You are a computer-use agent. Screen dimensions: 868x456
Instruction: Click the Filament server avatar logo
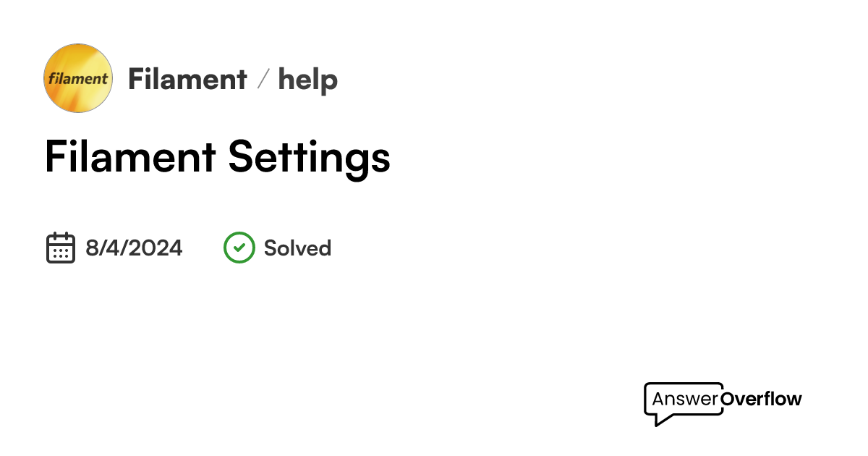pos(78,78)
